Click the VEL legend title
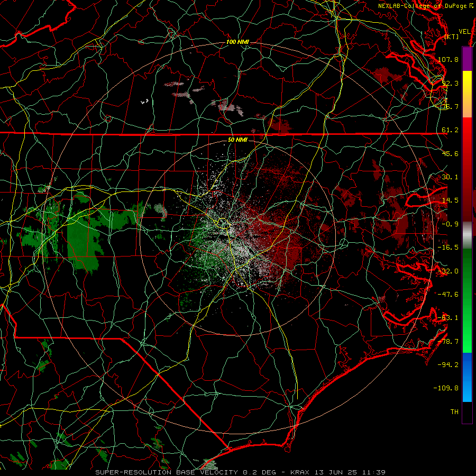This screenshot has width=476, height=476. point(464,32)
